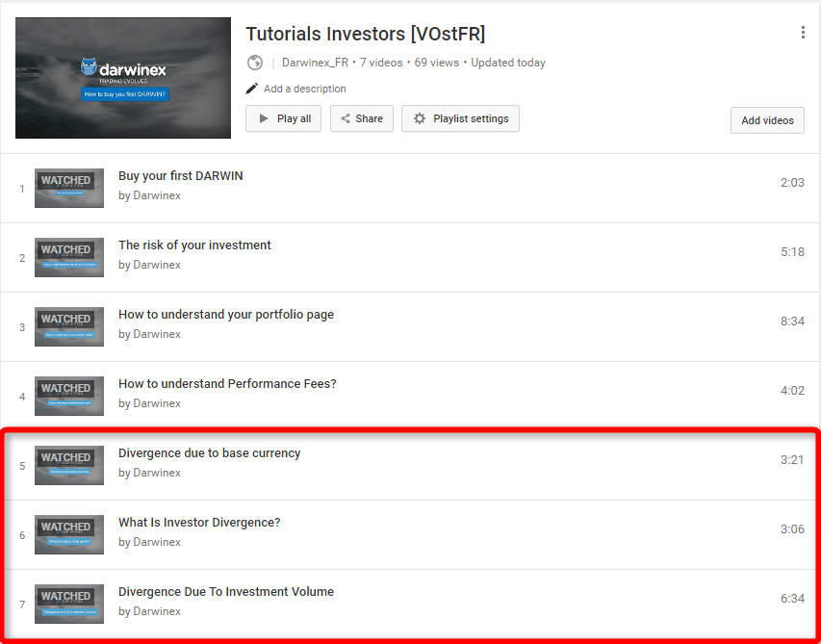This screenshot has width=821, height=644.
Task: Open the Darwinex_FR channel link
Action: point(315,63)
